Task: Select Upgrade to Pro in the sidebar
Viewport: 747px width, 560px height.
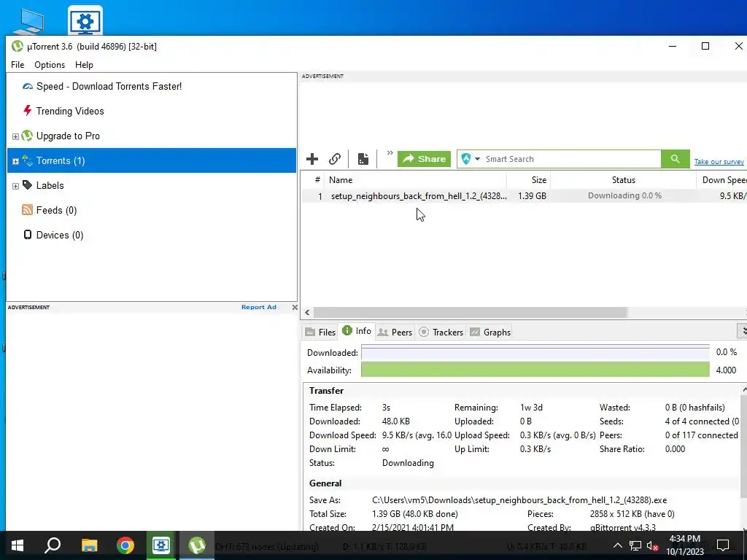Action: tap(68, 136)
